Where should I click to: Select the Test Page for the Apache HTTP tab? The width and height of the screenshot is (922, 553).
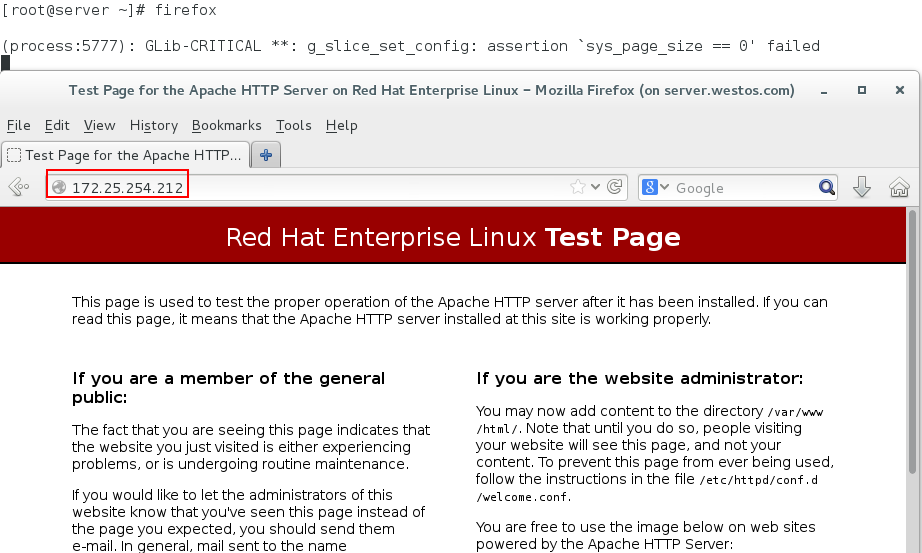pos(126,155)
